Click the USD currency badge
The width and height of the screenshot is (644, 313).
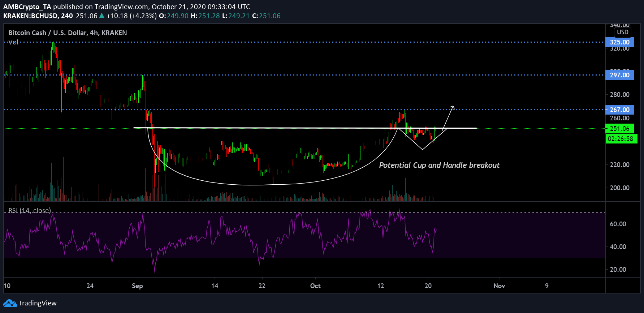tap(622, 32)
